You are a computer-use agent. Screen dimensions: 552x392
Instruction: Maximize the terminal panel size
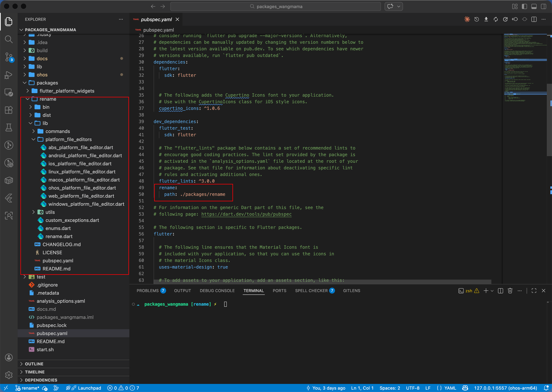click(x=534, y=291)
